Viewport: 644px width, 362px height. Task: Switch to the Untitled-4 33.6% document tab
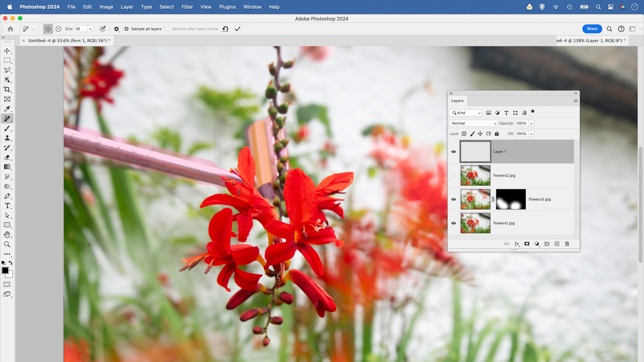(x=69, y=41)
